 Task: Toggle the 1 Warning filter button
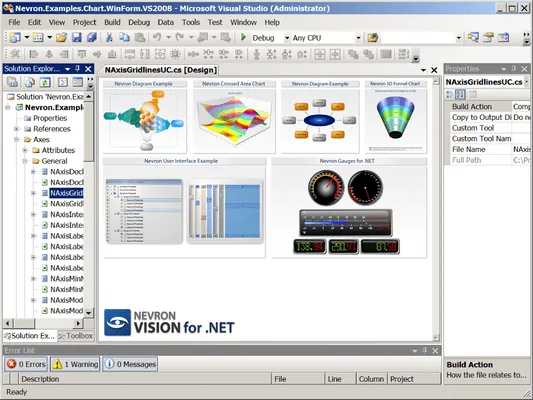point(75,364)
